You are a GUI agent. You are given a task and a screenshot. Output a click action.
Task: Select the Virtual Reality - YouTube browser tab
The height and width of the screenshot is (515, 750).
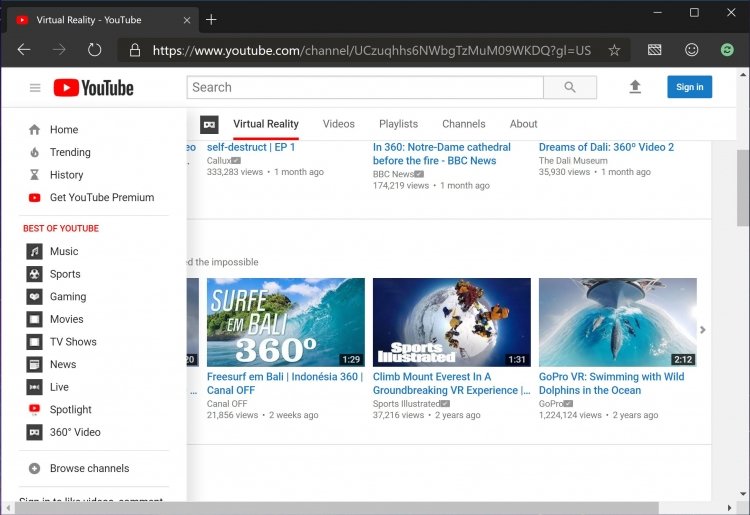(103, 20)
